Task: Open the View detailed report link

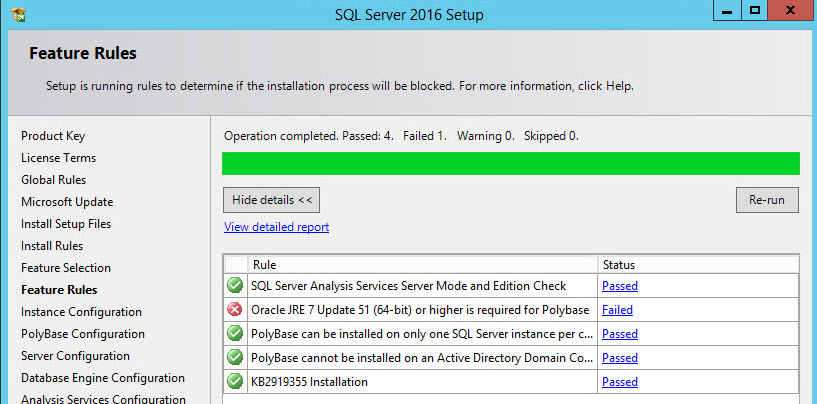Action: [x=276, y=227]
